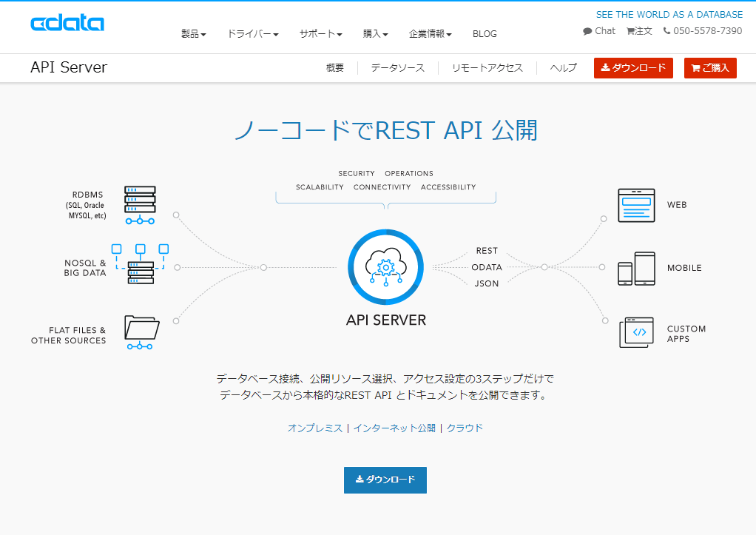756x535 pixels.
Task: Click the OPERATIONS label
Action: (x=409, y=174)
